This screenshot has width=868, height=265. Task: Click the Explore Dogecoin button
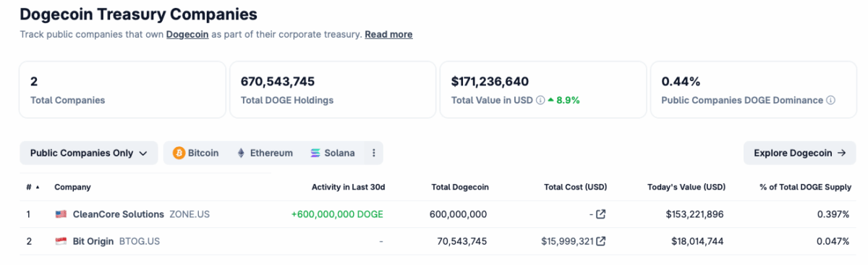799,153
